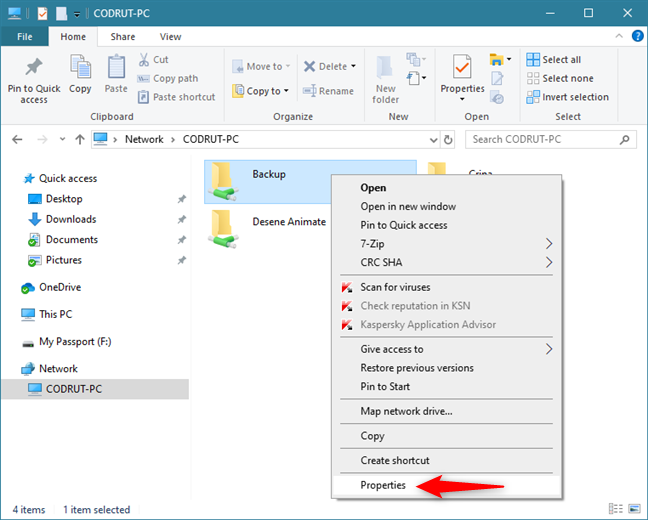Open Help with the question mark icon
Screen dimensions: 648x520
(637, 36)
